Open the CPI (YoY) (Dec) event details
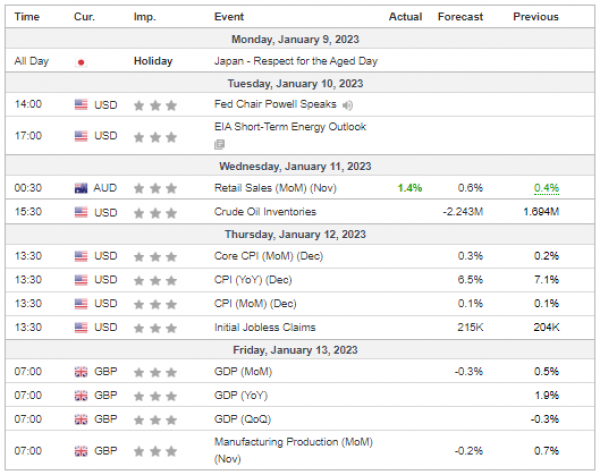The width and height of the screenshot is (600, 475). 255,279
